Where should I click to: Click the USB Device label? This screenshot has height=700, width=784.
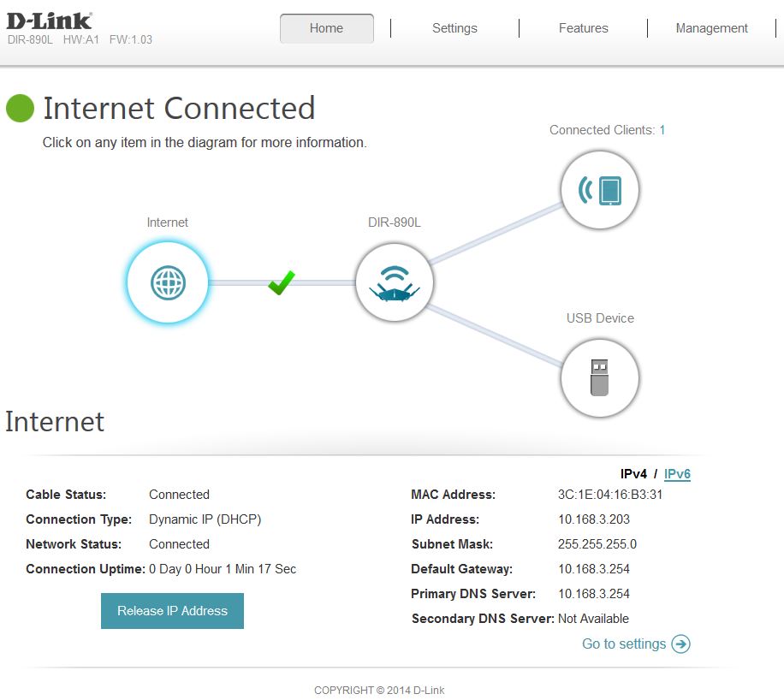[600, 318]
